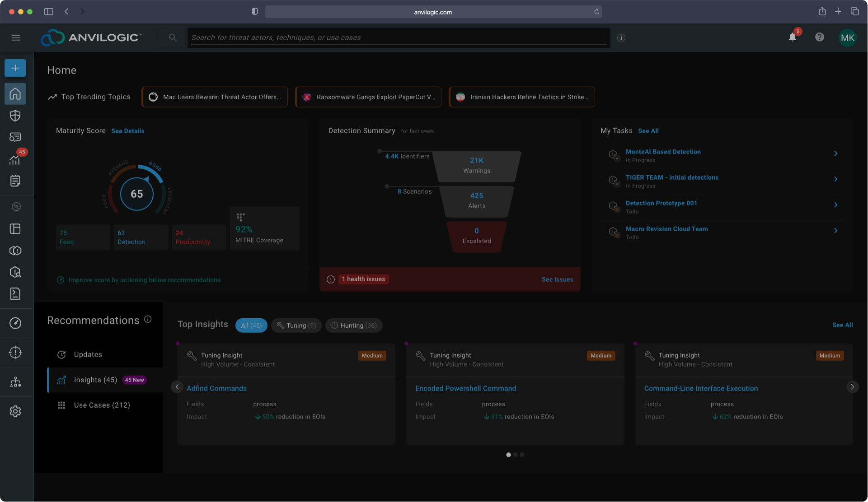Image resolution: width=868 pixels, height=502 pixels.
Task: Select the Home icon in the sidebar
Action: click(15, 93)
